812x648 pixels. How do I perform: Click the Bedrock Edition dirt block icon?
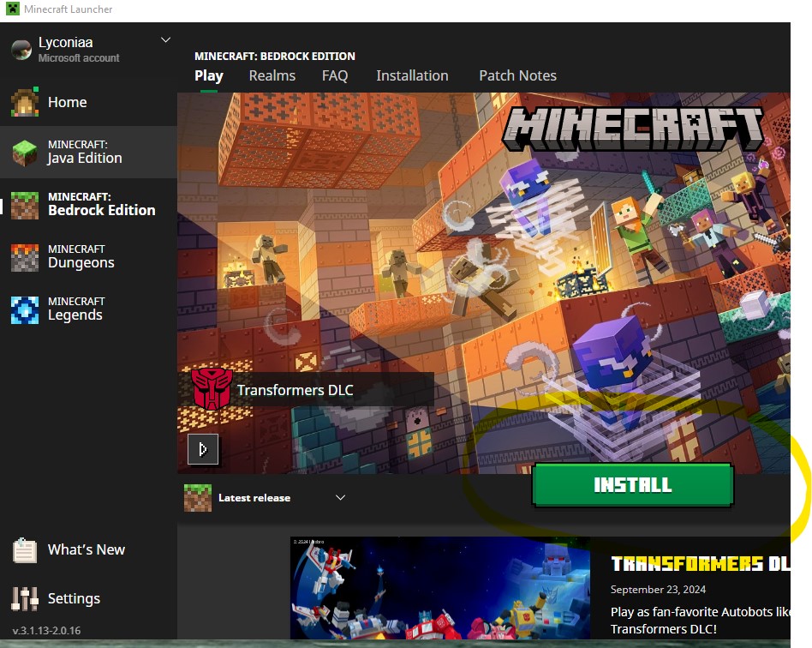(x=25, y=206)
